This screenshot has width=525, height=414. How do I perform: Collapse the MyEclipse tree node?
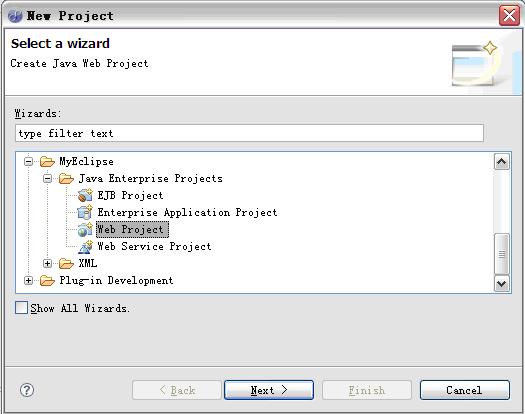[28, 161]
